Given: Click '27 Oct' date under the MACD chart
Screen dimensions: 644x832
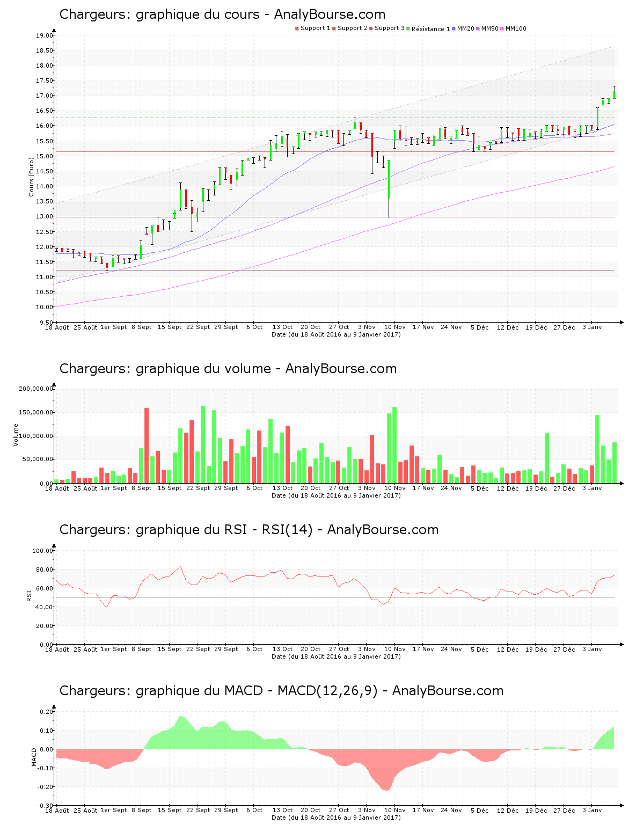Looking at the screenshot, I should coord(339,810).
